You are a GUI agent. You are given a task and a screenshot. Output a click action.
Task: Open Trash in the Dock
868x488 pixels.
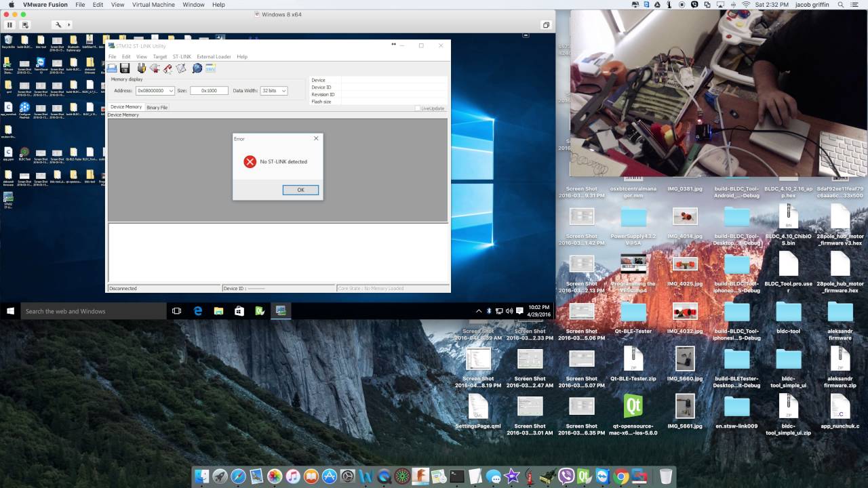pos(666,476)
